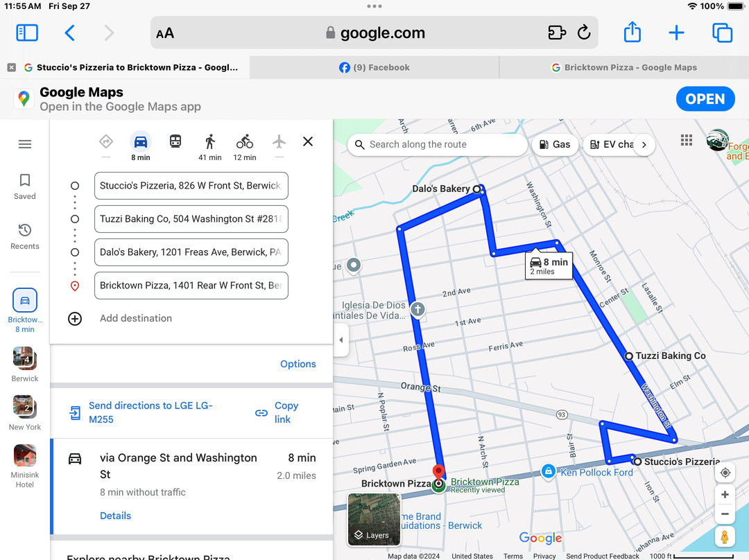Close the Stuccio's Pizzeria tab
The image size is (749, 560).
[12, 68]
